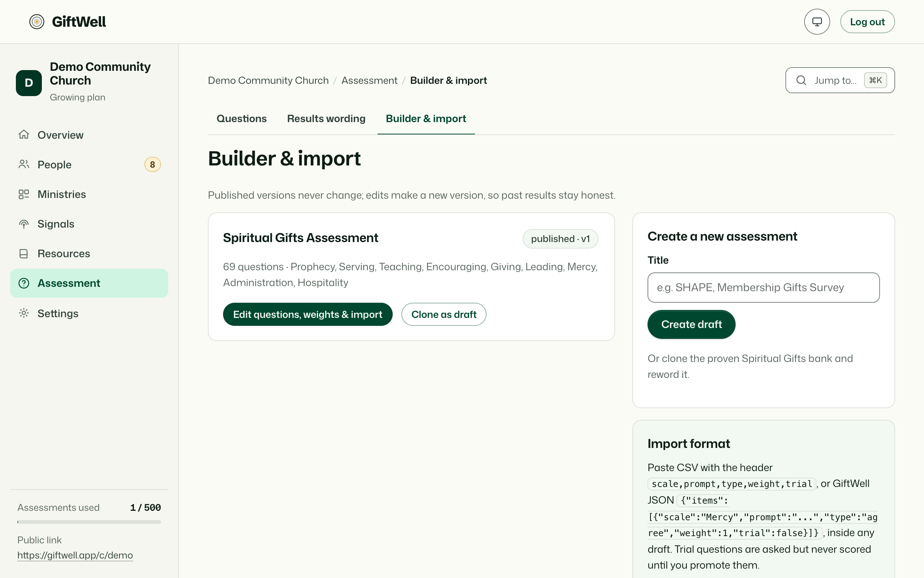Click the 1 / 500 usage count
Screen dimensions: 924x578
(x=145, y=508)
